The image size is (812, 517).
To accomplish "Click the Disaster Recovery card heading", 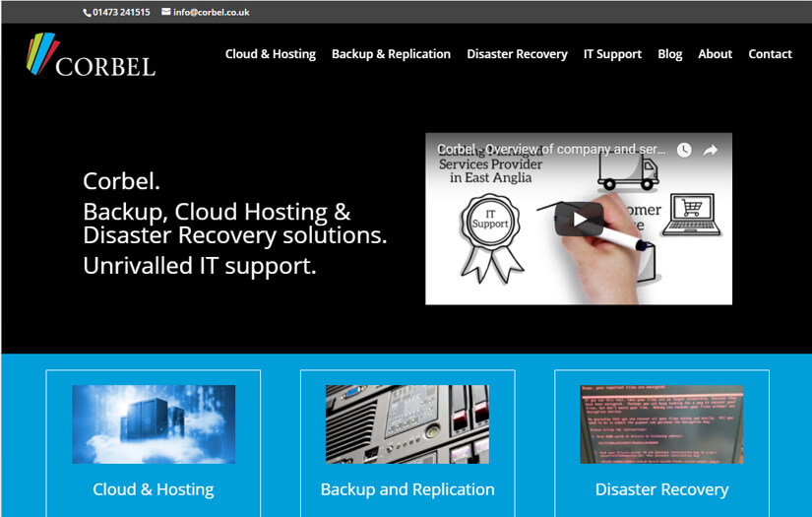I will (661, 489).
